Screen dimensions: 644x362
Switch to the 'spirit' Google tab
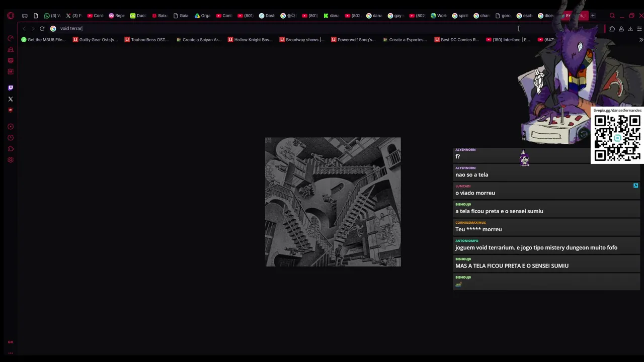click(x=460, y=16)
